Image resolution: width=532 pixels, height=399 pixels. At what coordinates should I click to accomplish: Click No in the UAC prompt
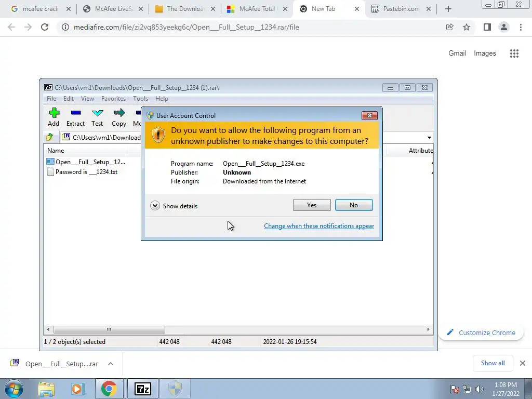pos(354,205)
